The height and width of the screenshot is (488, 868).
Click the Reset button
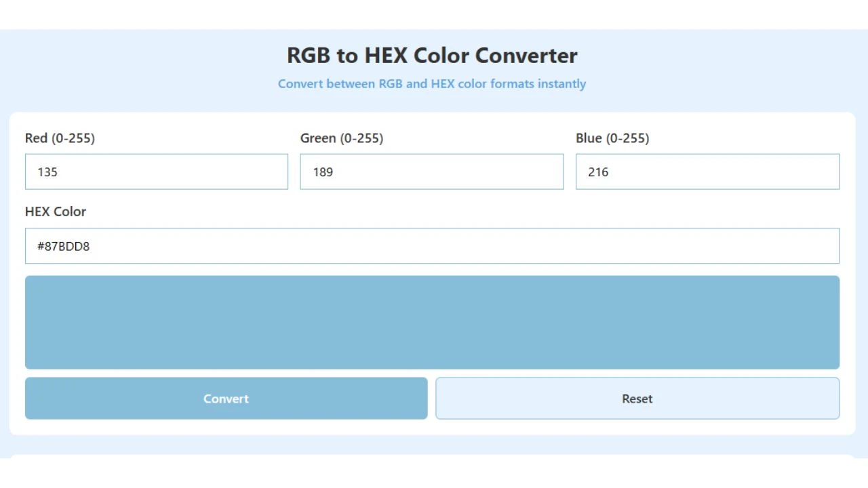[x=637, y=399]
